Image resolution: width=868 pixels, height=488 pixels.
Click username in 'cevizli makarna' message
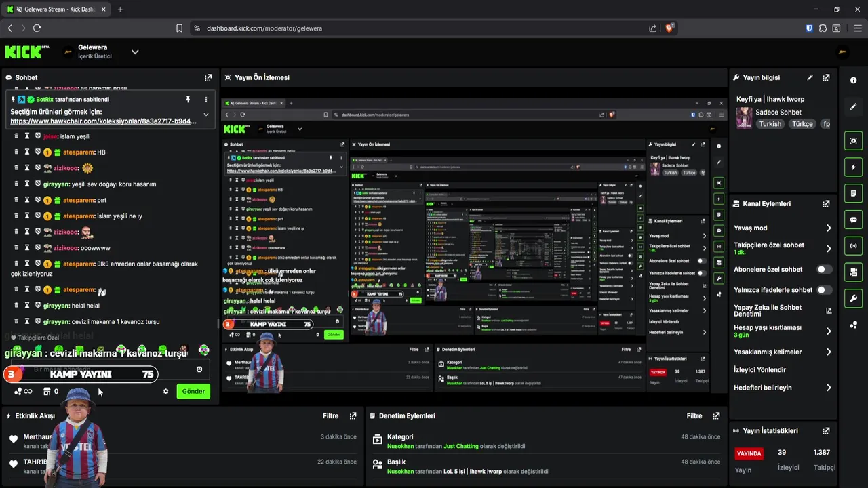[56, 321]
